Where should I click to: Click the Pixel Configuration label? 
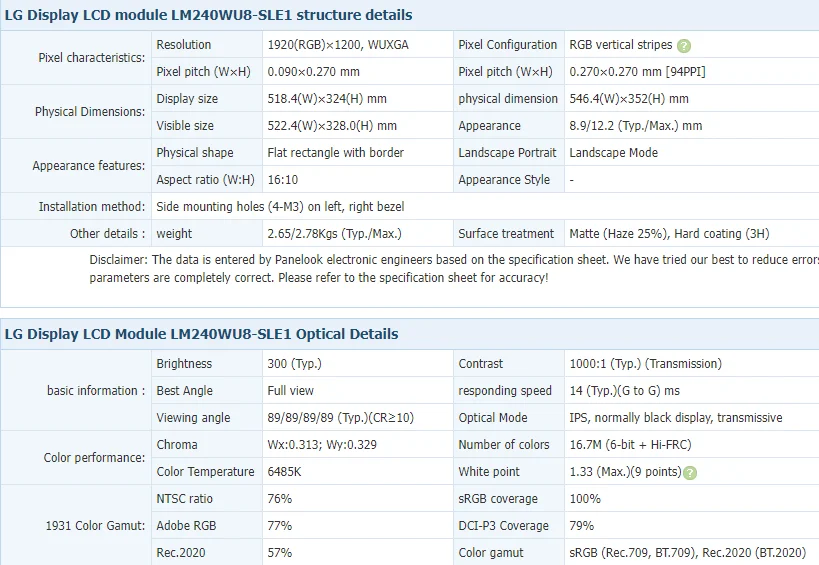coord(508,45)
